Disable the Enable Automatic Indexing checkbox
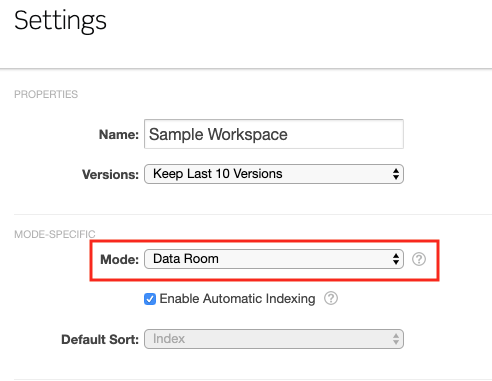Image resolution: width=492 pixels, height=381 pixels. pyautogui.click(x=150, y=299)
